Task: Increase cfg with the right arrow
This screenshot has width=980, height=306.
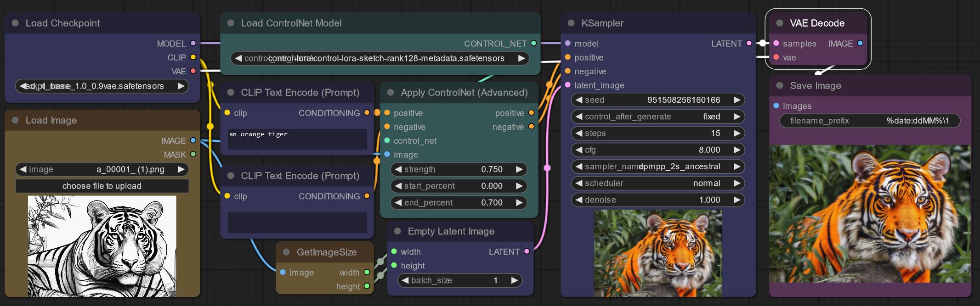Action: [x=736, y=150]
